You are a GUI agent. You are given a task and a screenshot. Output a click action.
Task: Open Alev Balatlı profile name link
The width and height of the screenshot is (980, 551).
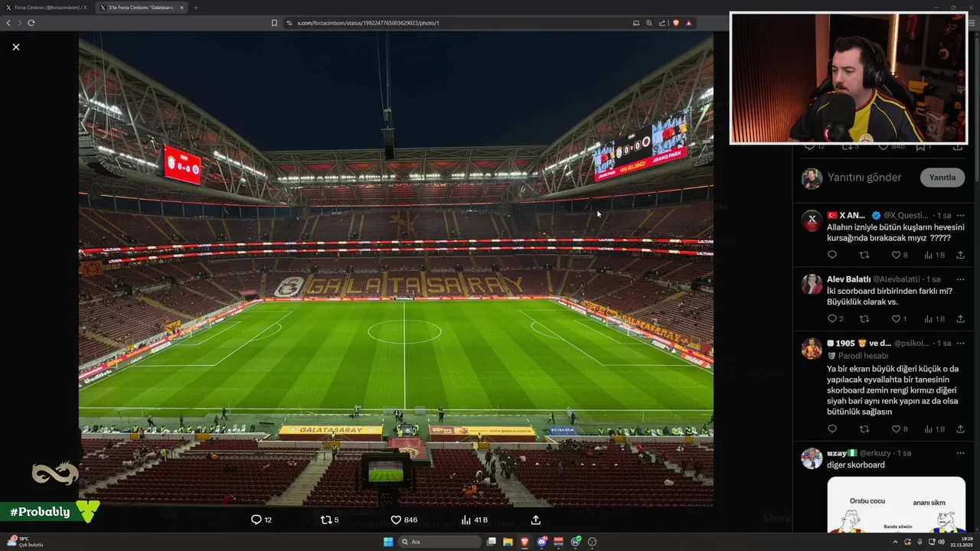tap(848, 279)
